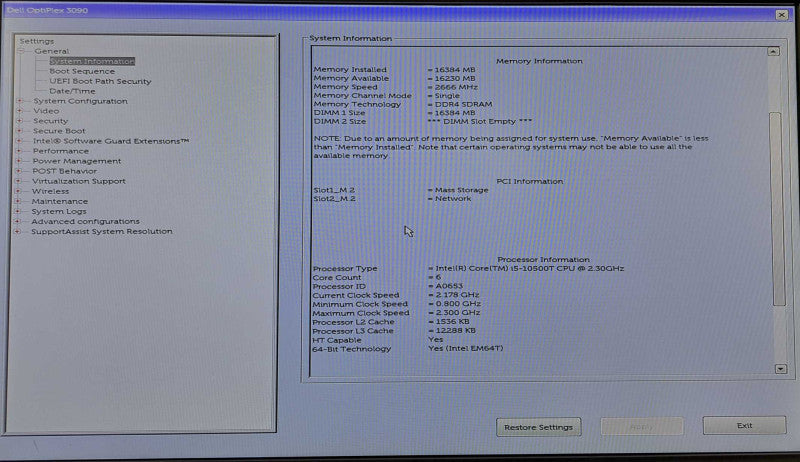800x462 pixels.
Task: Select Maintenance category label
Action: pyautogui.click(x=60, y=201)
